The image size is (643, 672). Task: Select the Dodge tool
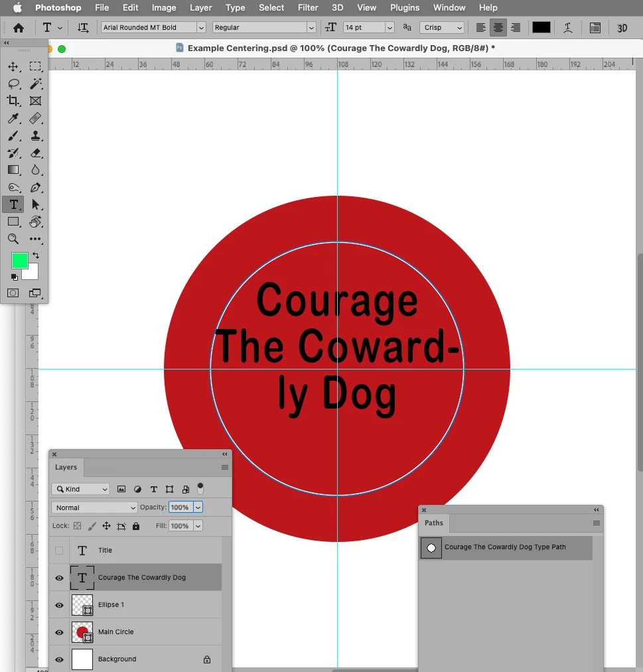tap(13, 187)
